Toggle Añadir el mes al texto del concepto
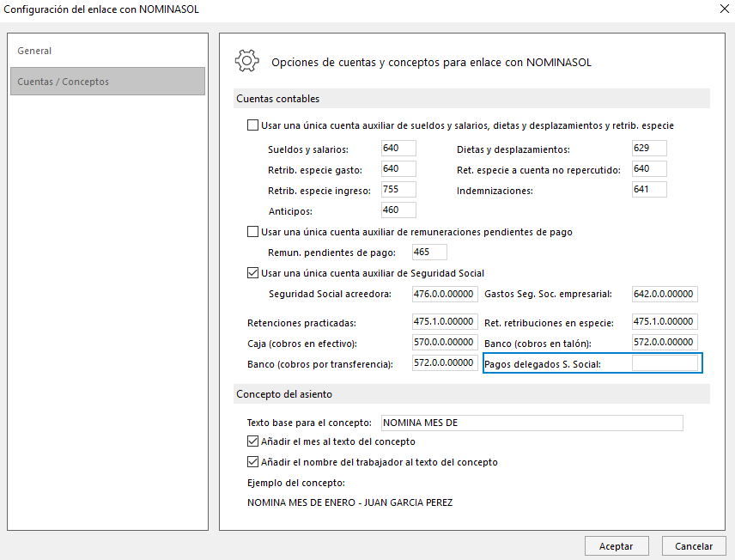This screenshot has height=560, width=735. coord(252,441)
